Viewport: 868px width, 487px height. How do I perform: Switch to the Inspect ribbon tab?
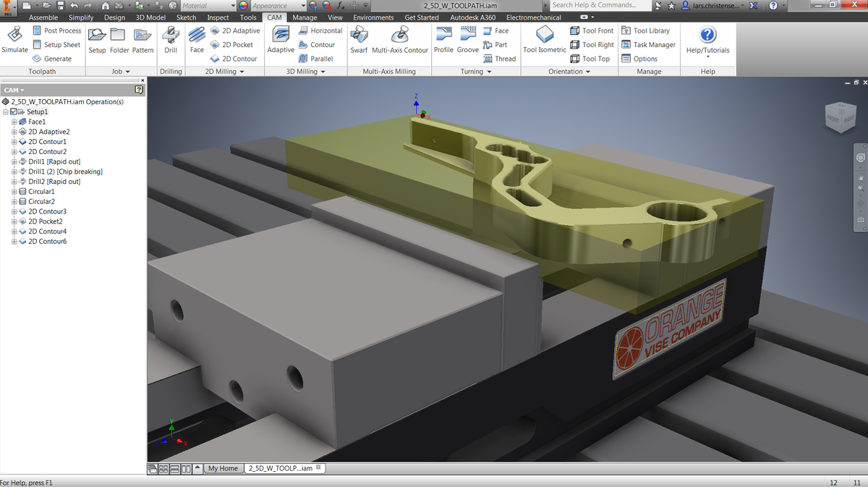218,17
